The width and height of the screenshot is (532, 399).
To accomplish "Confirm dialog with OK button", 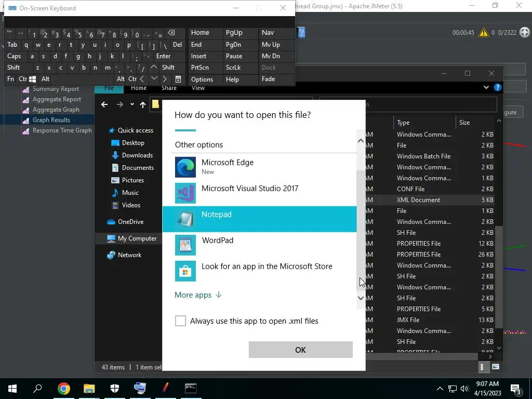I will pyautogui.click(x=301, y=350).
